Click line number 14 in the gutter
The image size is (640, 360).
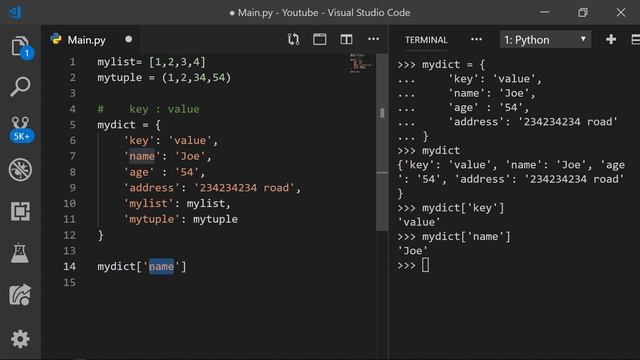coord(70,267)
